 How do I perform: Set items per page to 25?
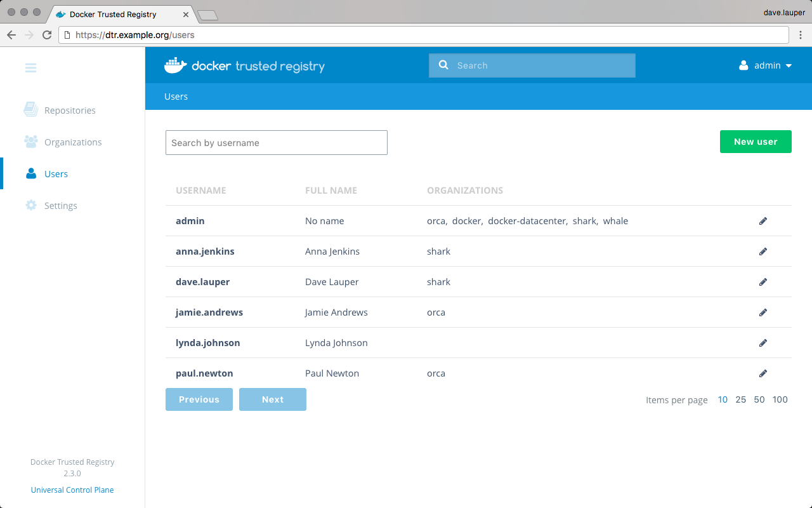click(740, 399)
